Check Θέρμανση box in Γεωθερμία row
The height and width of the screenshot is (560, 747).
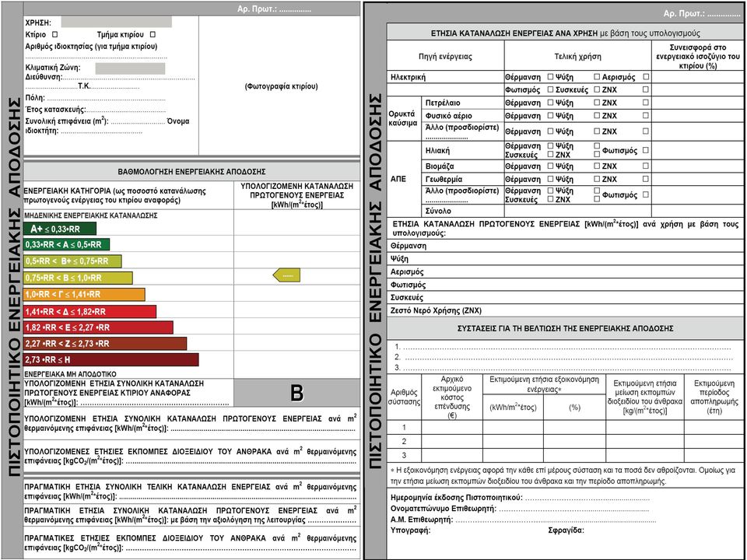tap(550, 179)
